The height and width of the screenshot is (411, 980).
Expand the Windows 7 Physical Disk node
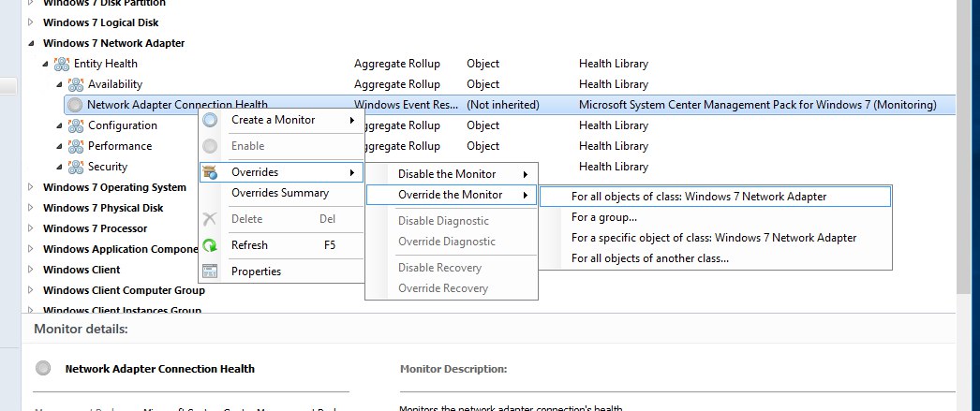pos(31,208)
